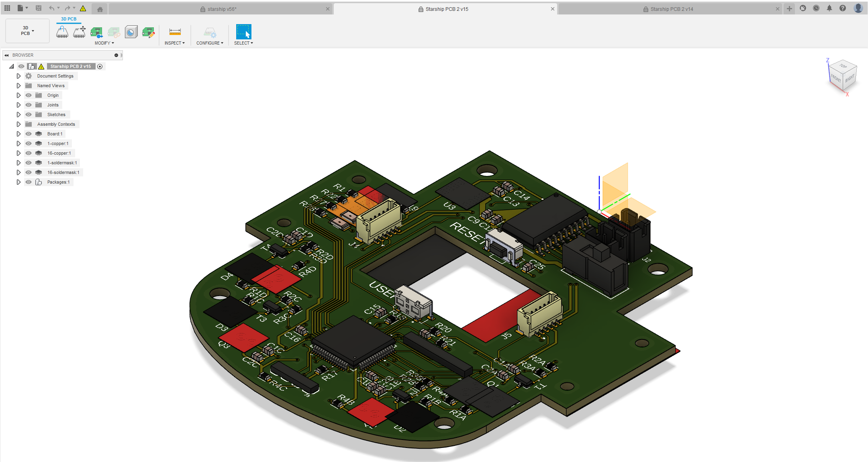Click the 3D PCB workspace switcher button
The height and width of the screenshot is (462, 868).
(x=27, y=31)
